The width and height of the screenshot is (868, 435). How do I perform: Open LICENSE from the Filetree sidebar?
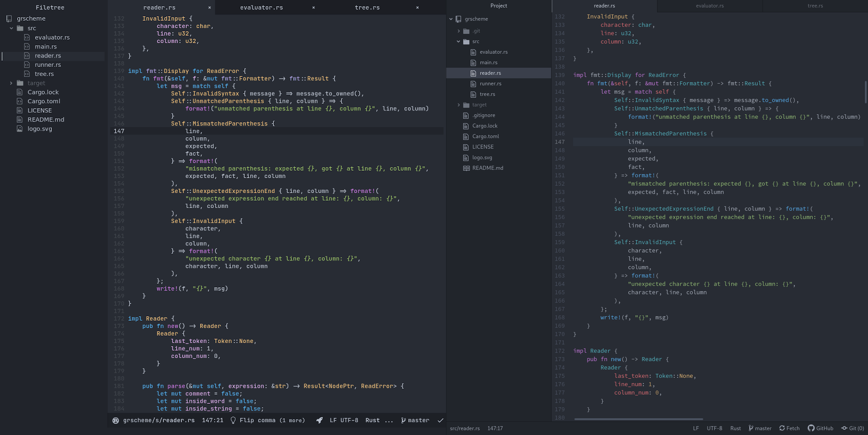click(x=40, y=110)
